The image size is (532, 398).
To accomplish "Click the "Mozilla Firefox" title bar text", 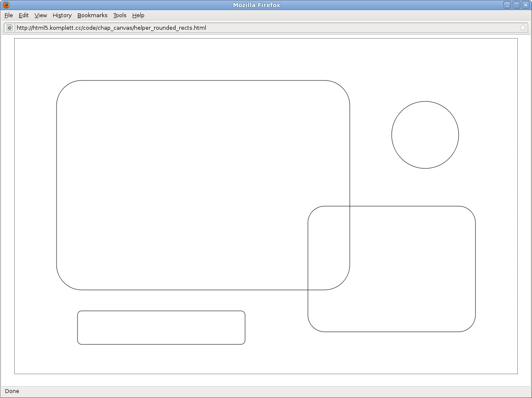I will pos(256,5).
